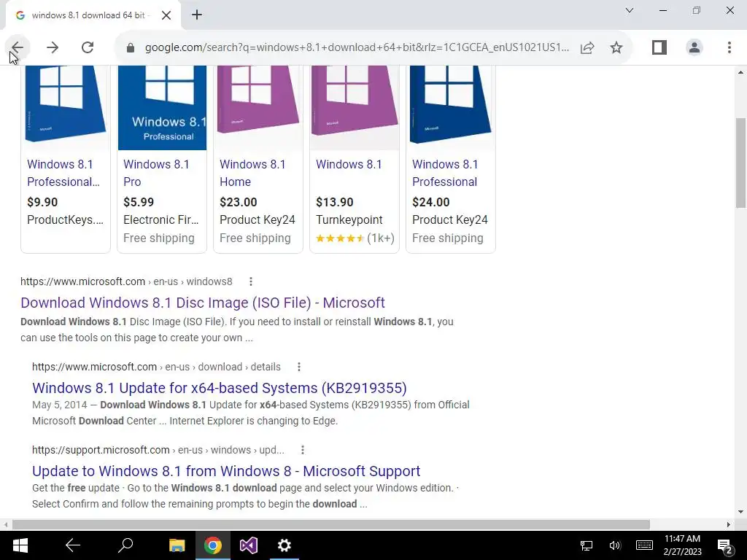Open the Windows Start menu

click(x=20, y=545)
